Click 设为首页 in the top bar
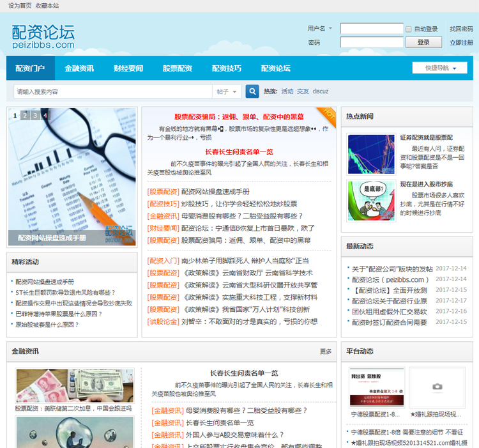The image size is (479, 448). pyautogui.click(x=20, y=6)
